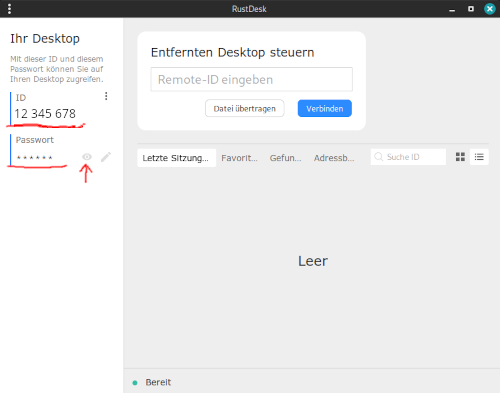Click the green status indicator dot
Screen dimensions: 500x393
coord(135,383)
